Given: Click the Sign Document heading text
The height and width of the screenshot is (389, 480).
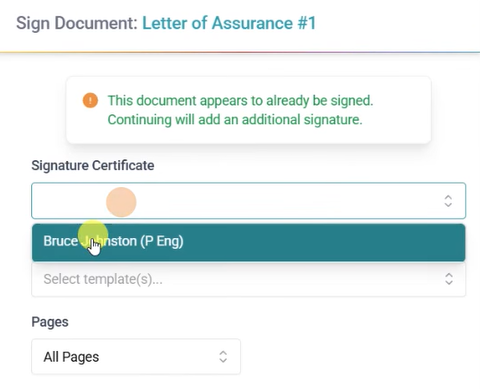Looking at the screenshot, I should pos(77,23).
